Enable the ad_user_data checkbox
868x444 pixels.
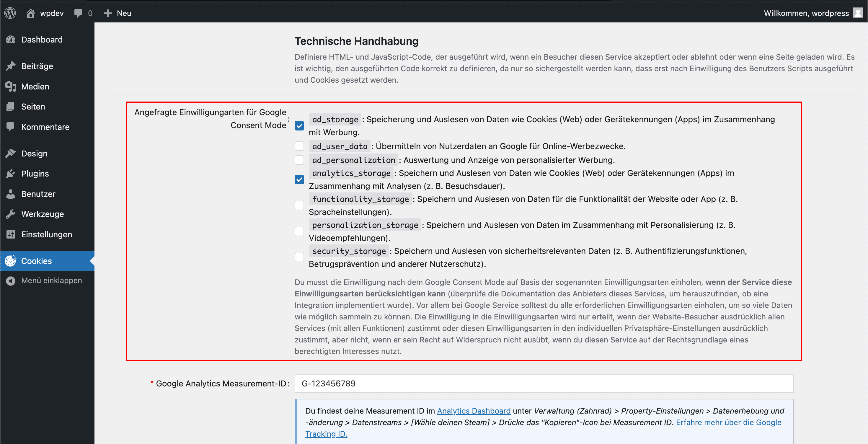pyautogui.click(x=299, y=146)
